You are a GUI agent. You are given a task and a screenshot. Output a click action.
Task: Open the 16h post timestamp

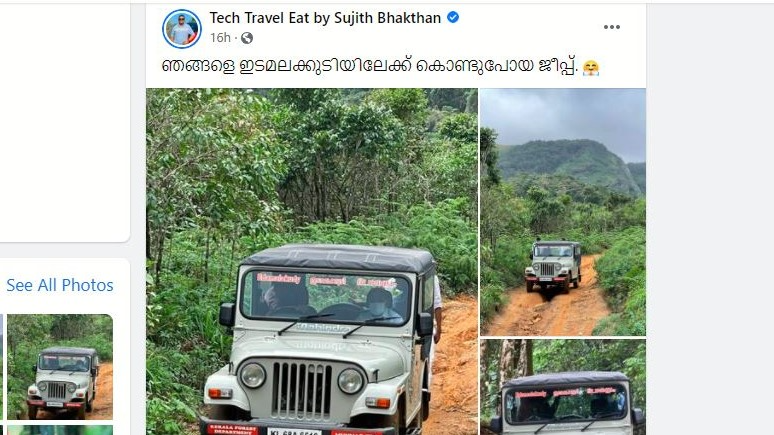pyautogui.click(x=220, y=38)
